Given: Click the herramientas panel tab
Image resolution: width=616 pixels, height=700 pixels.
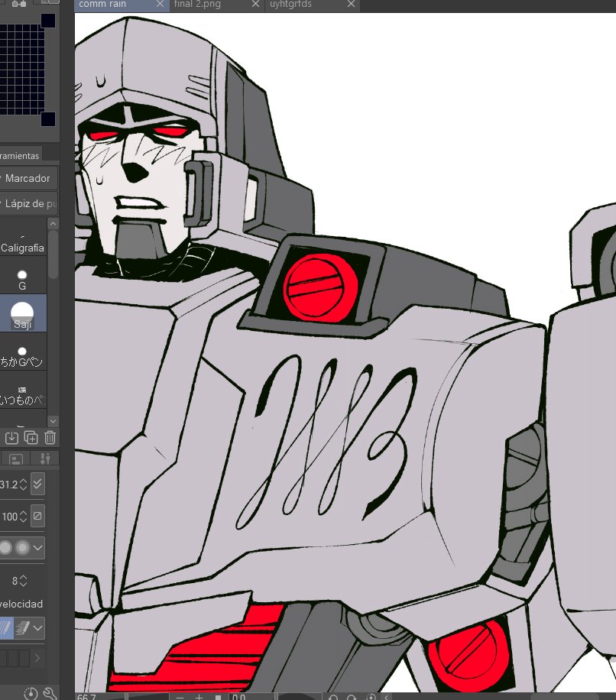Looking at the screenshot, I should point(20,155).
